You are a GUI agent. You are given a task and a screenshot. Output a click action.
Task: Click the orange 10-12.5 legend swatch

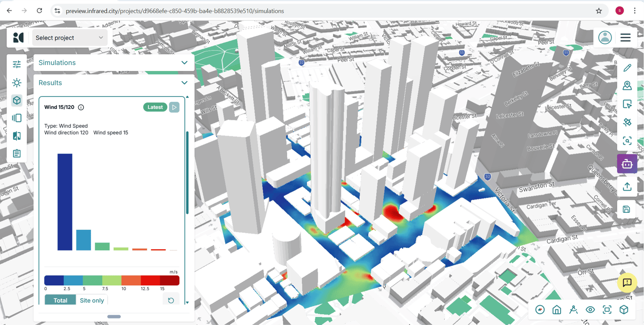tap(131, 281)
